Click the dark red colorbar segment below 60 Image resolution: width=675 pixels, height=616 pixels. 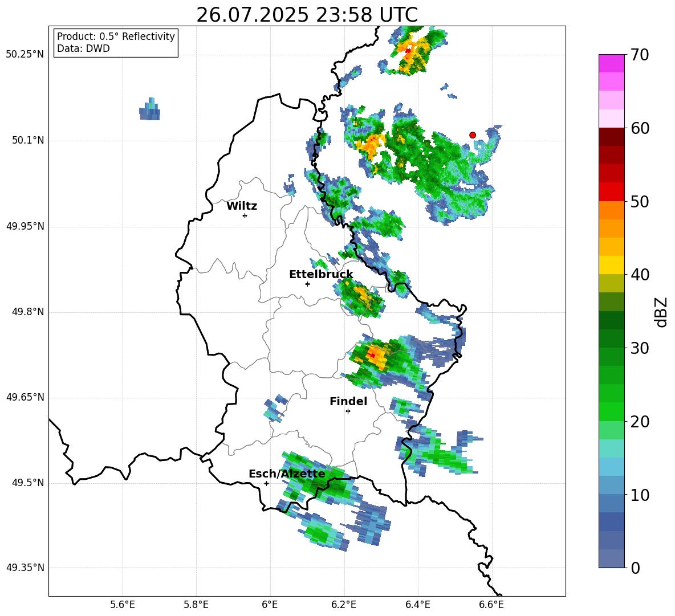pos(611,137)
